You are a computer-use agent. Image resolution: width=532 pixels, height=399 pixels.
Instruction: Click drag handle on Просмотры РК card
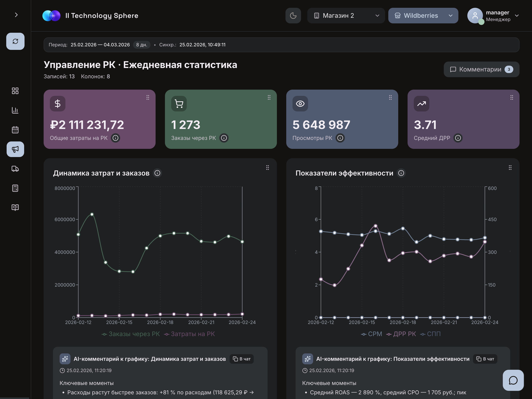[x=390, y=97]
